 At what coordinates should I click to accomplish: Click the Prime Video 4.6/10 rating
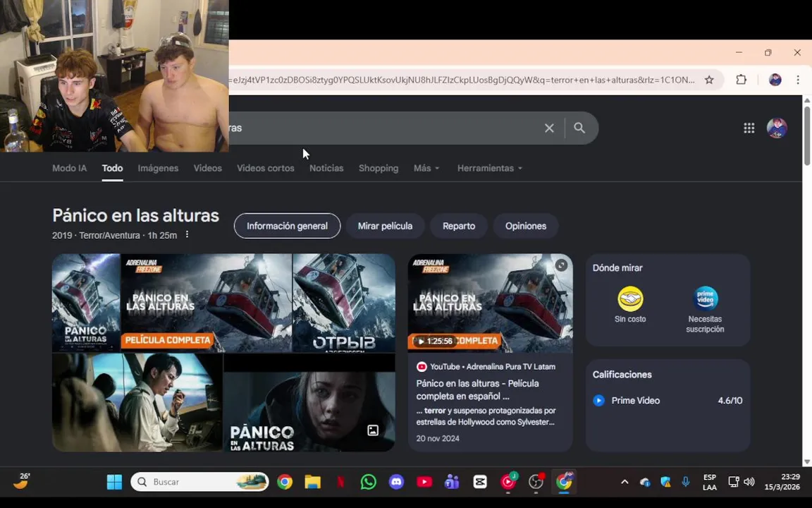[730, 401]
